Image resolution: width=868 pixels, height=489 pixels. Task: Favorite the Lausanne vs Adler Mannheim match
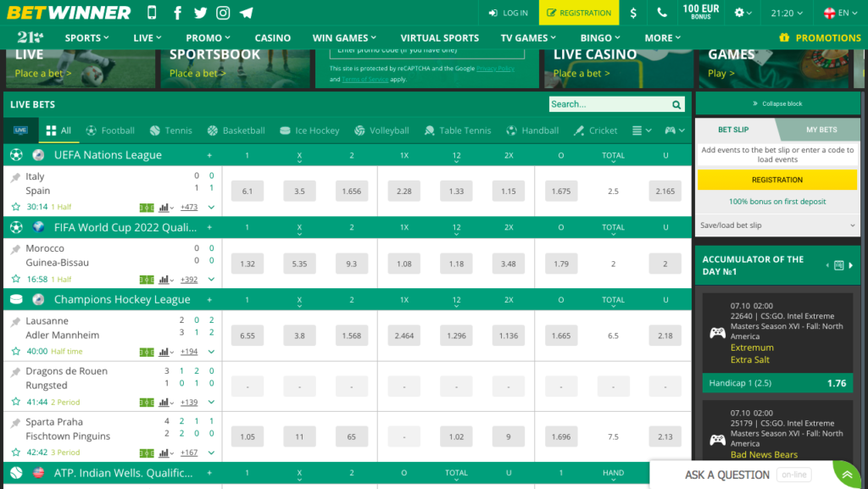point(16,351)
